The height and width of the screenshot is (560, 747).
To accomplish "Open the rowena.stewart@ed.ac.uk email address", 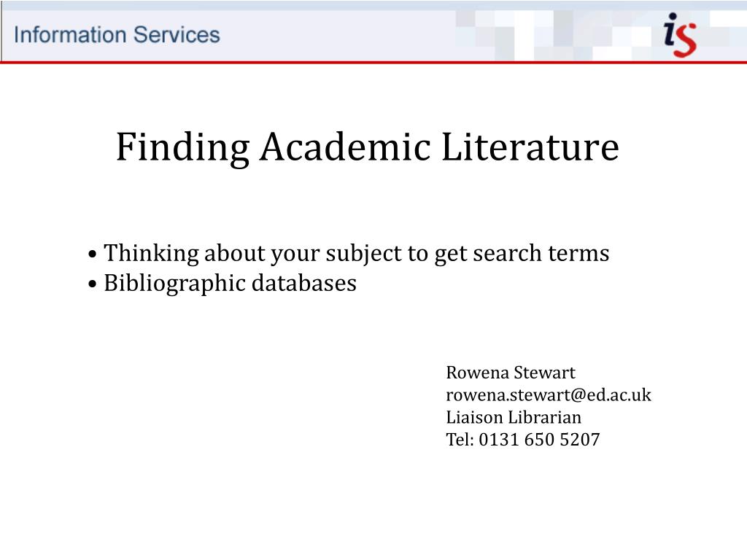I will tap(549, 394).
